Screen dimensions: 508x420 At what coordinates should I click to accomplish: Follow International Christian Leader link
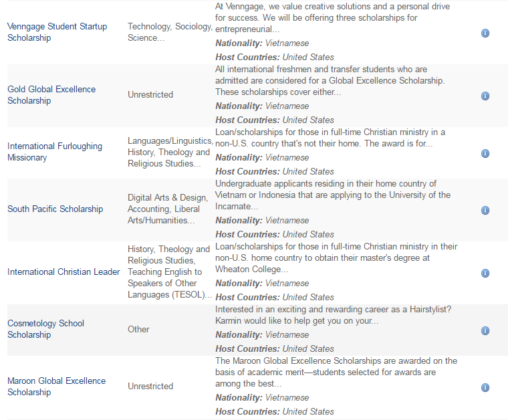[63, 272]
